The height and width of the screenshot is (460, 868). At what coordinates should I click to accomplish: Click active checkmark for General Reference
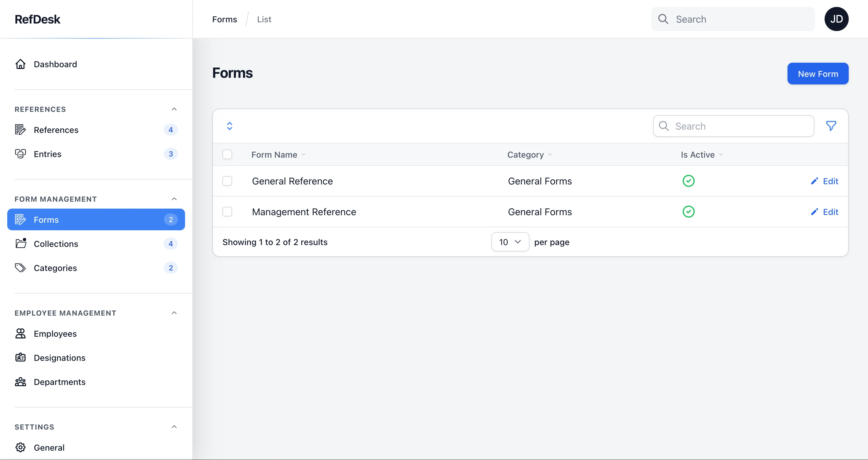[688, 181]
